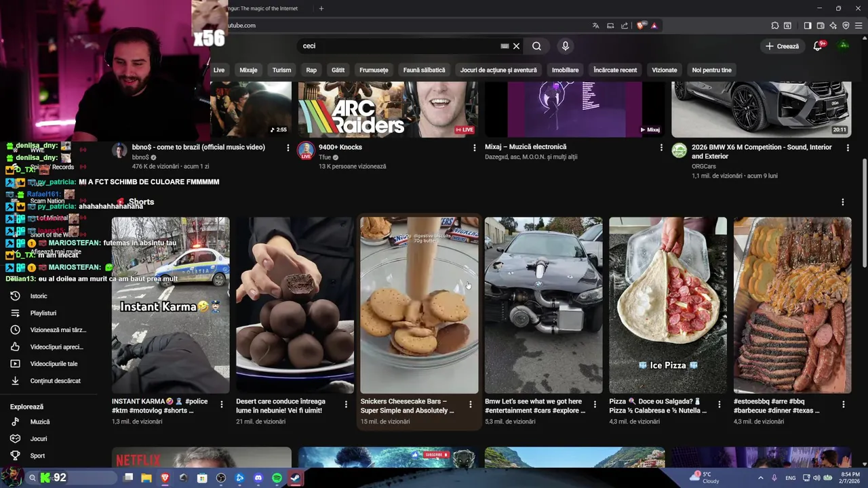Open options for Desert care conduce short
This screenshot has width=868, height=488.
pyautogui.click(x=346, y=404)
